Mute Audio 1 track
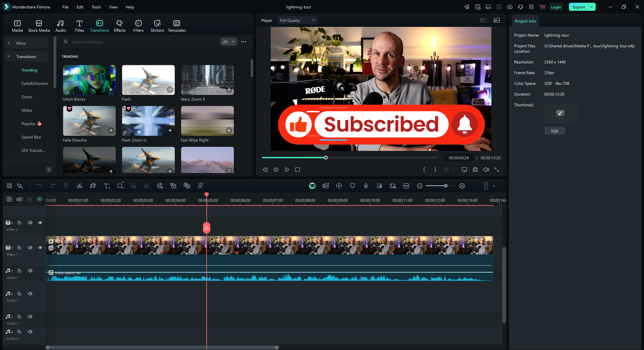Viewport: 644px width, 350px height. pos(29,270)
